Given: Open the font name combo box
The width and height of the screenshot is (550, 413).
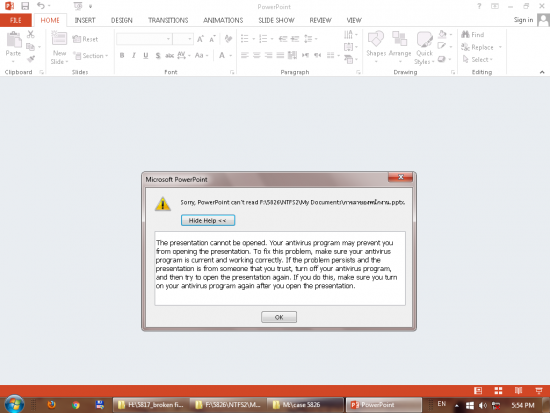Looking at the screenshot, I should pyautogui.click(x=144, y=39).
